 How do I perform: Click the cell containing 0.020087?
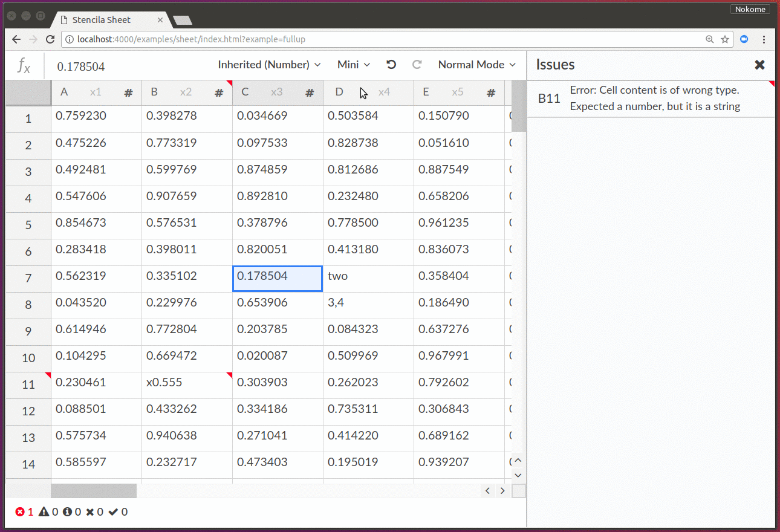278,358
